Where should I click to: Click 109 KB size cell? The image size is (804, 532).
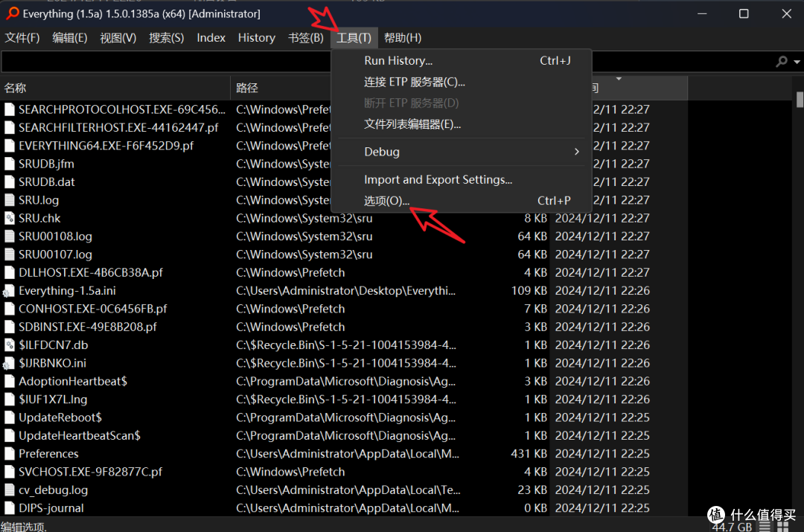tap(529, 291)
